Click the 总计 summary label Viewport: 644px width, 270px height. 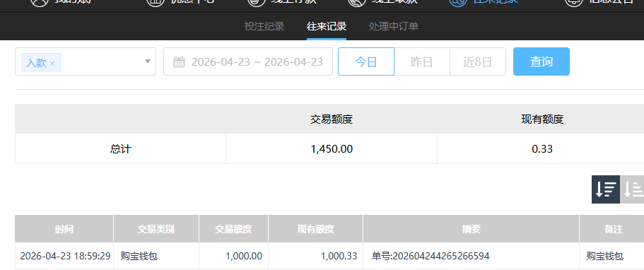tap(120, 148)
